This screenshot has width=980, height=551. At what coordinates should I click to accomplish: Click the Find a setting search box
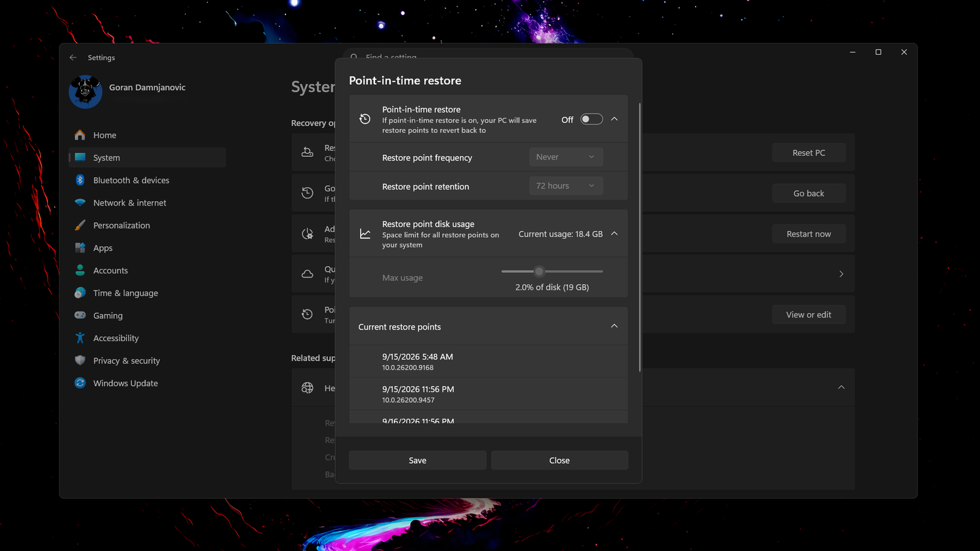tap(488, 54)
